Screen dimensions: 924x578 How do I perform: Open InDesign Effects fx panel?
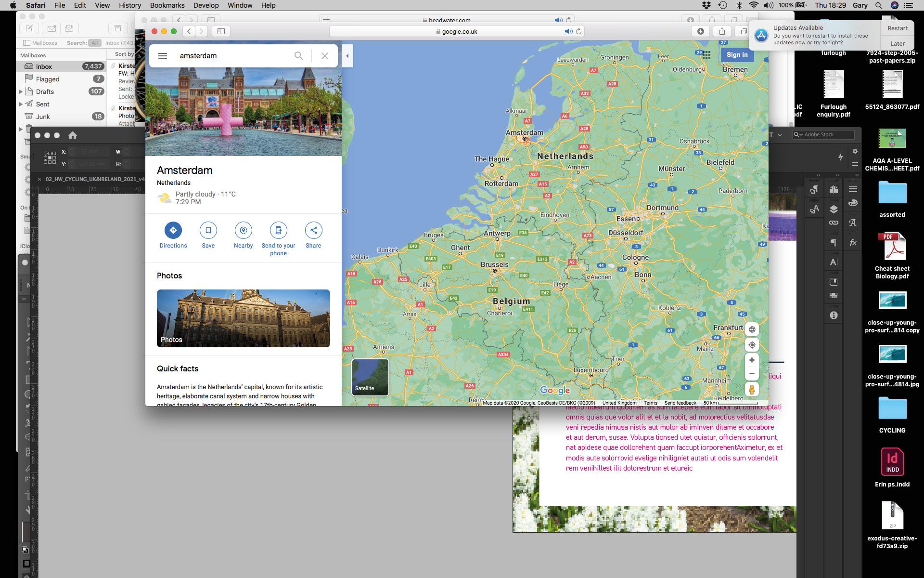coord(853,243)
